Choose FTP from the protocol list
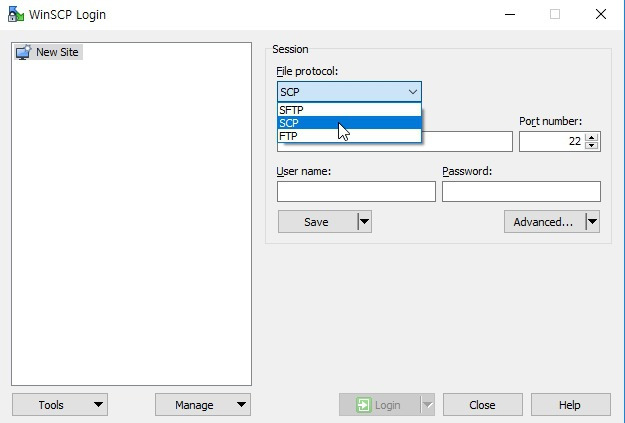This screenshot has width=625, height=423. [x=349, y=136]
